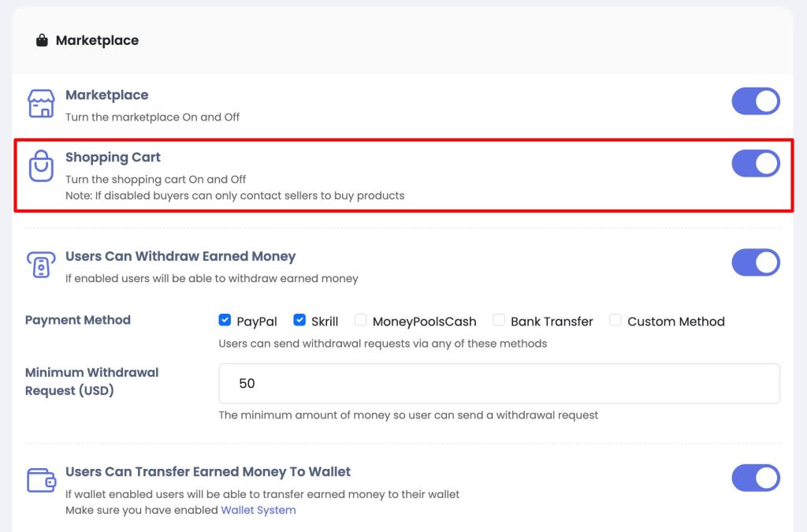Disable the Shopping Cart toggle
Screen dimensions: 807x532
756,163
